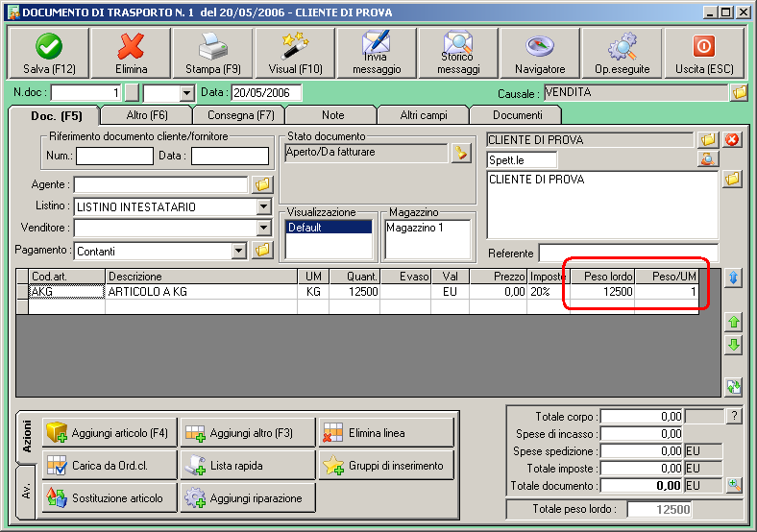
Task: Click Aggiungi articolo (F4) button
Action: (x=110, y=432)
